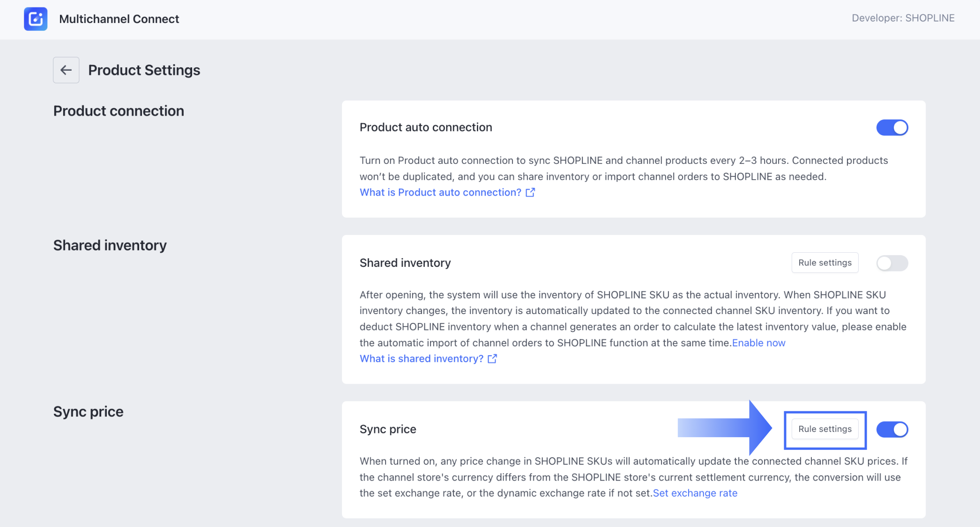The width and height of the screenshot is (980, 527).
Task: Click the "Product auto connection" card title
Action: pos(426,127)
